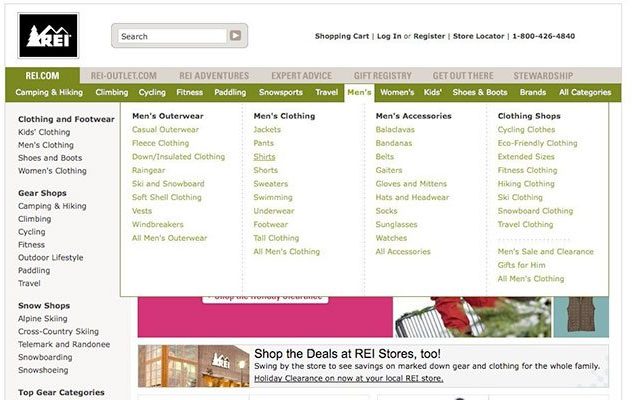Viewport: 632px width, 400px height.
Task: Choose Gifts for Him link
Action: point(521,265)
